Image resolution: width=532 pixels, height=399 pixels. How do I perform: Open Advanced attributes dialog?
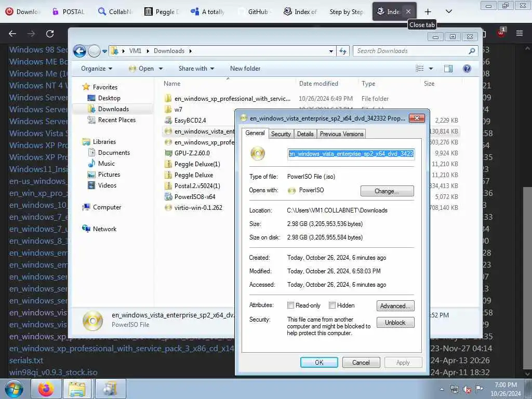coord(395,305)
